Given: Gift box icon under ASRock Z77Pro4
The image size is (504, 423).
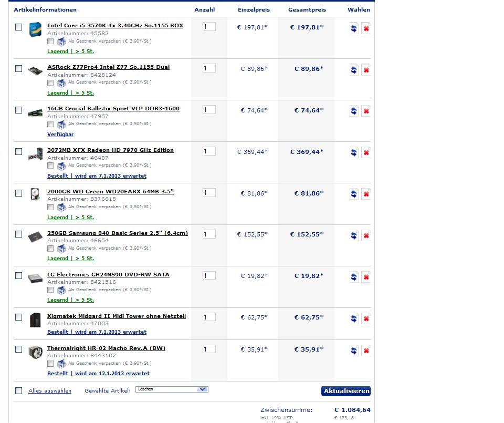Looking at the screenshot, I should (x=61, y=83).
